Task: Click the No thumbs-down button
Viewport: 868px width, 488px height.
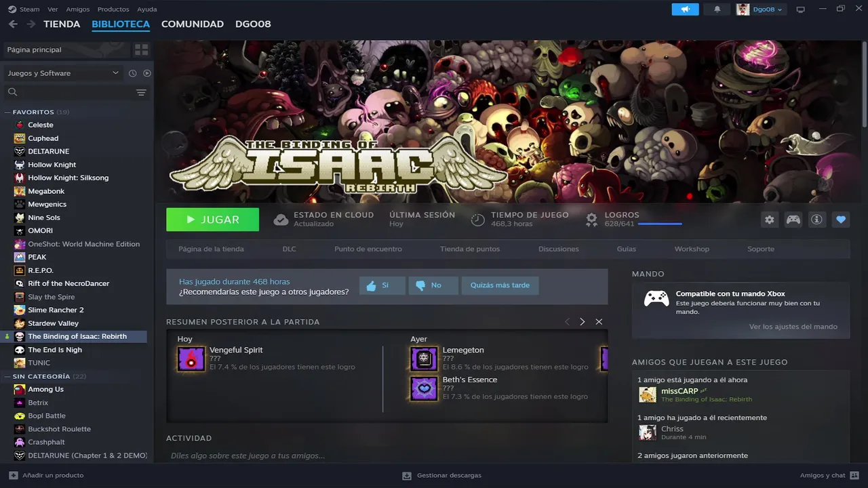Action: pyautogui.click(x=433, y=285)
